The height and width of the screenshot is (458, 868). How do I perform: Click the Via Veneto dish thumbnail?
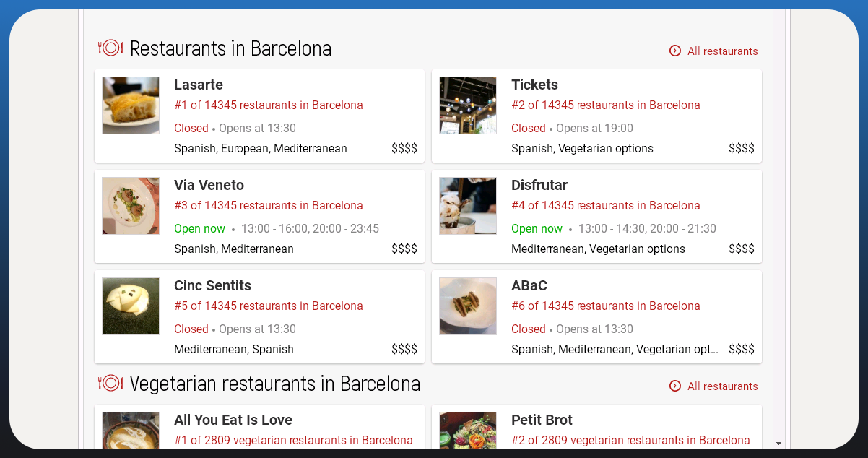(x=131, y=206)
